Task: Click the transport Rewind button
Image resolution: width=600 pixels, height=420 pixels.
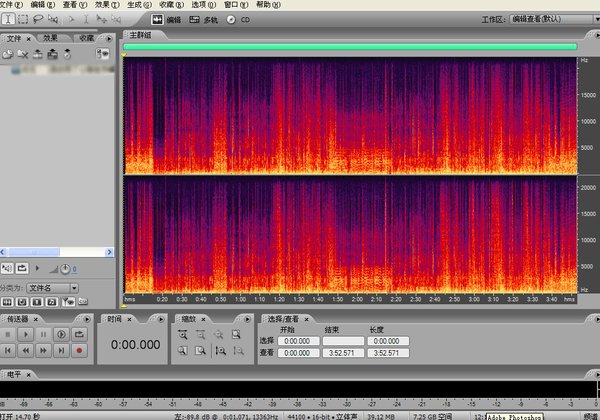Action: (26, 350)
